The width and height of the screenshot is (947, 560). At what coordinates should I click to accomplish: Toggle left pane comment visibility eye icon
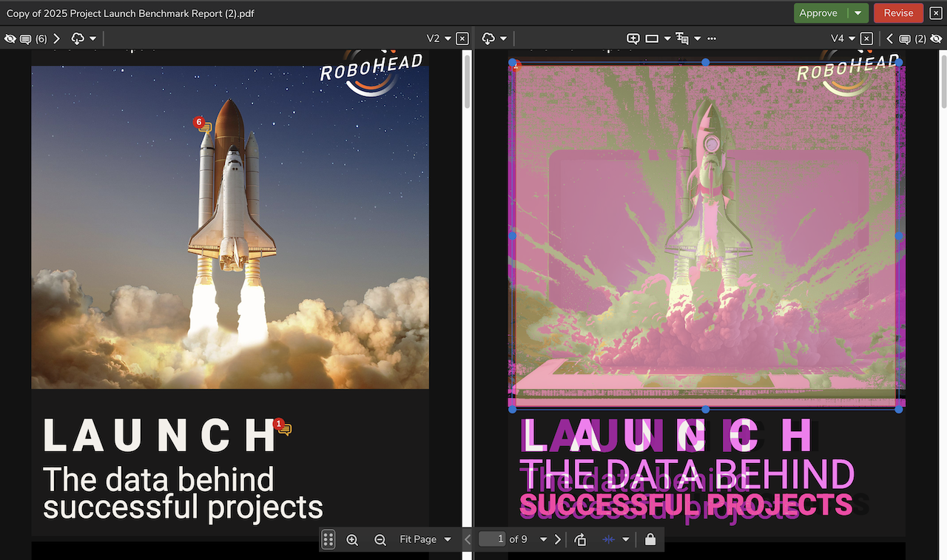tap(10, 38)
